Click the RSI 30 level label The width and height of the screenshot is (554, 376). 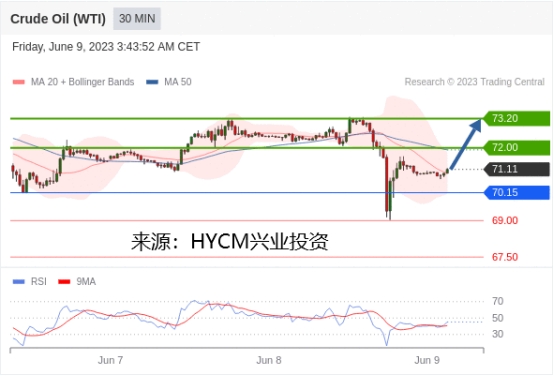(x=497, y=334)
